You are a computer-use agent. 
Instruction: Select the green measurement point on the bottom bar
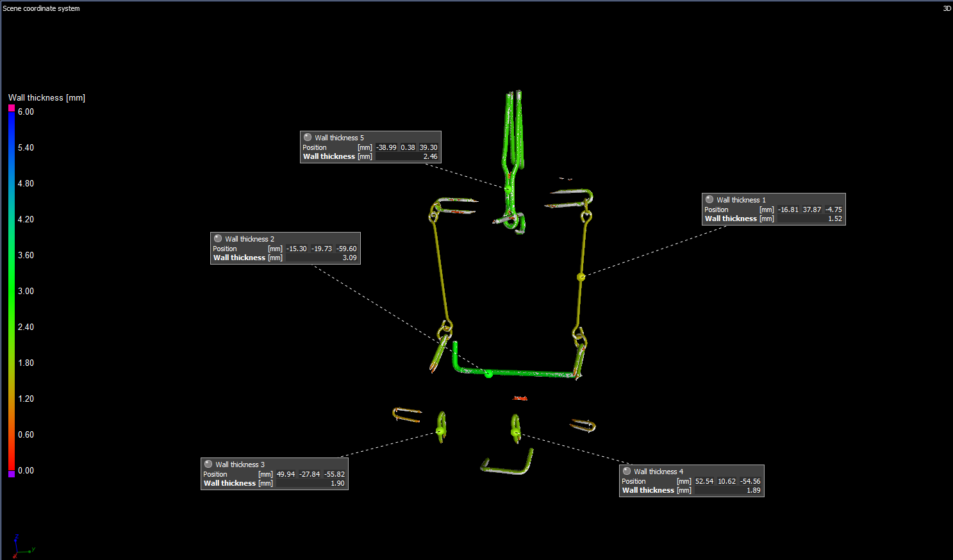point(488,374)
